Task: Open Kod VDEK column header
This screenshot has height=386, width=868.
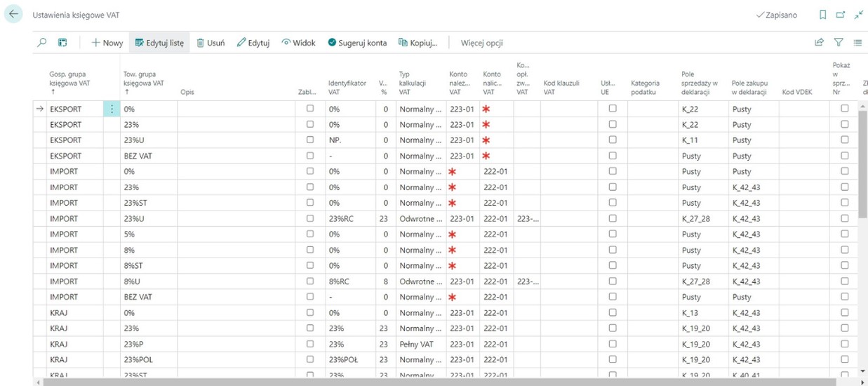Action: [x=796, y=92]
